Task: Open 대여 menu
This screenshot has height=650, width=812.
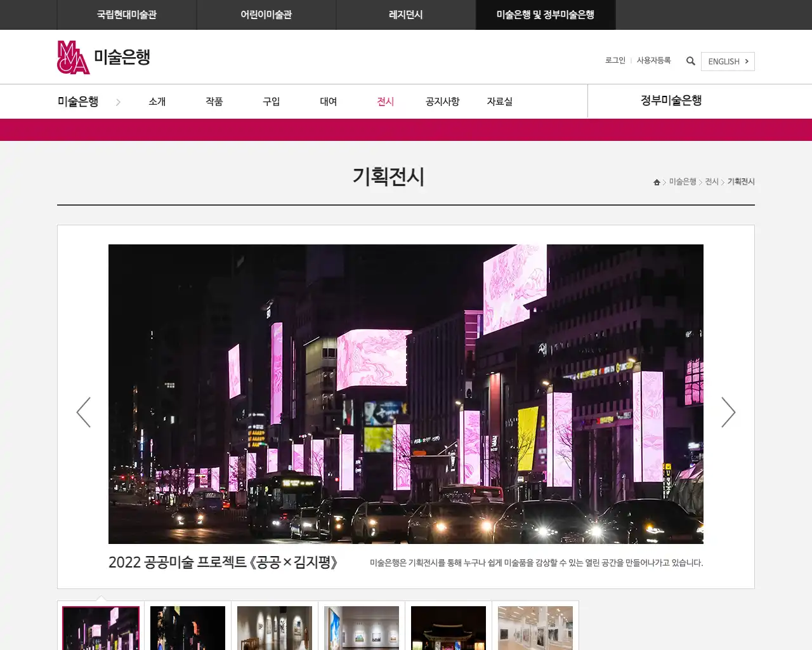Action: coord(329,102)
